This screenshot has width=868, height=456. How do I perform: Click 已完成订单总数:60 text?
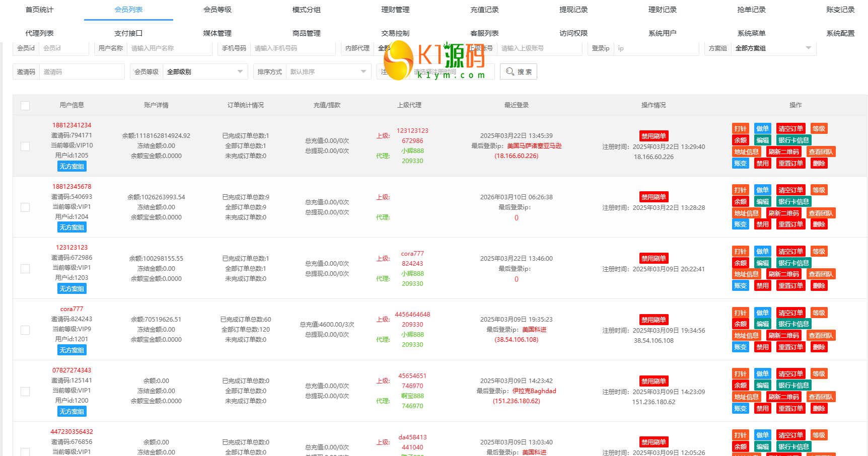(x=246, y=320)
